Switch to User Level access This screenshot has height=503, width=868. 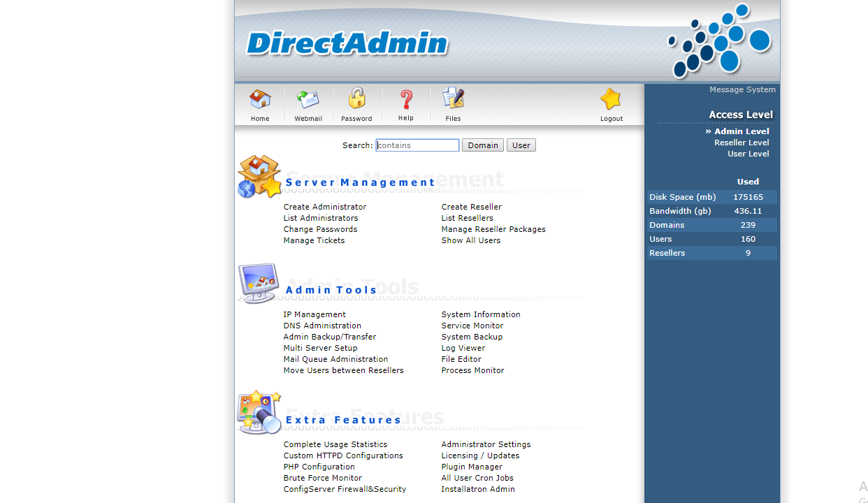[748, 154]
